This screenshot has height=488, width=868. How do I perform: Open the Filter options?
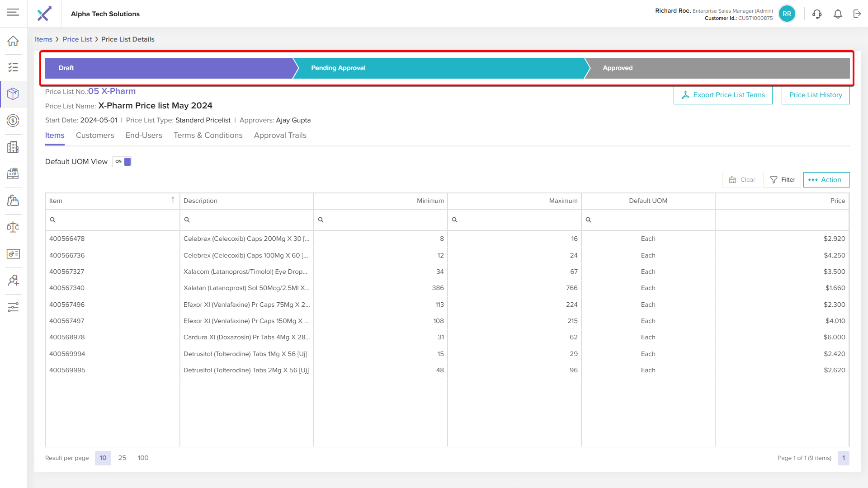(782, 180)
